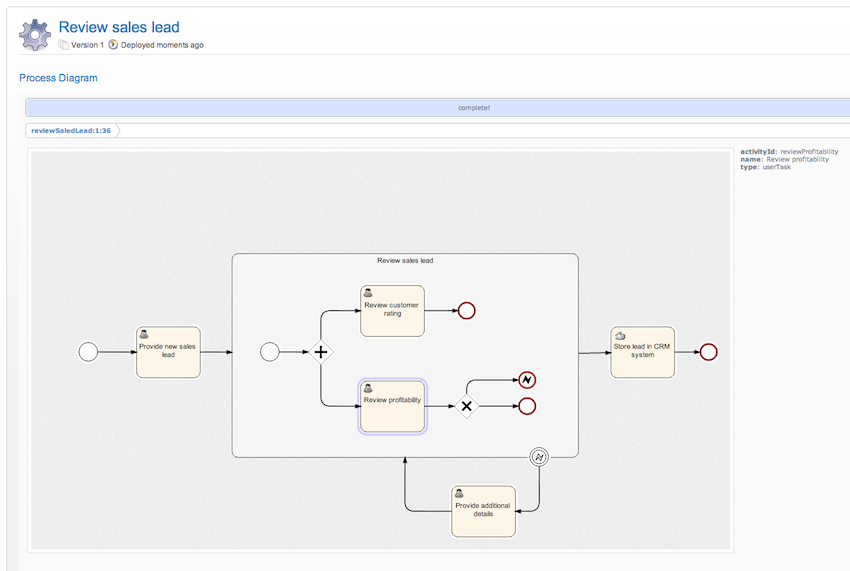Click the final end event after CRM task
The width and height of the screenshot is (850, 571).
[709, 352]
